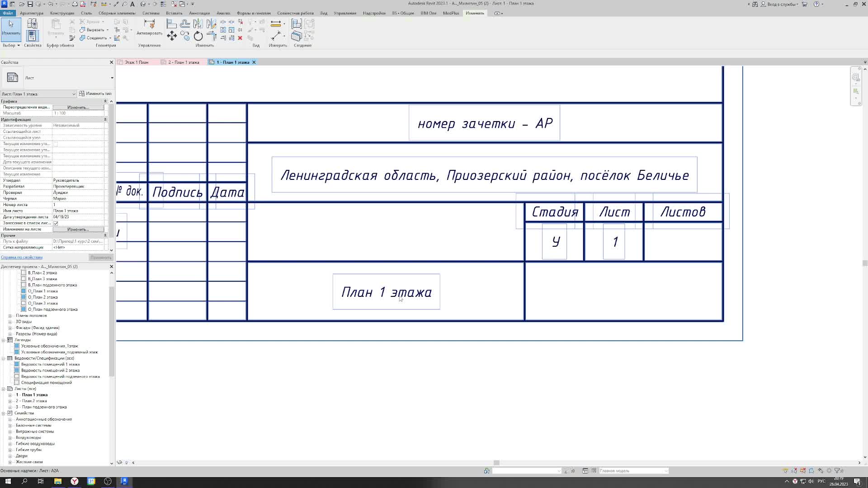Click the 'План 1 этажа' title block text

pos(387,292)
